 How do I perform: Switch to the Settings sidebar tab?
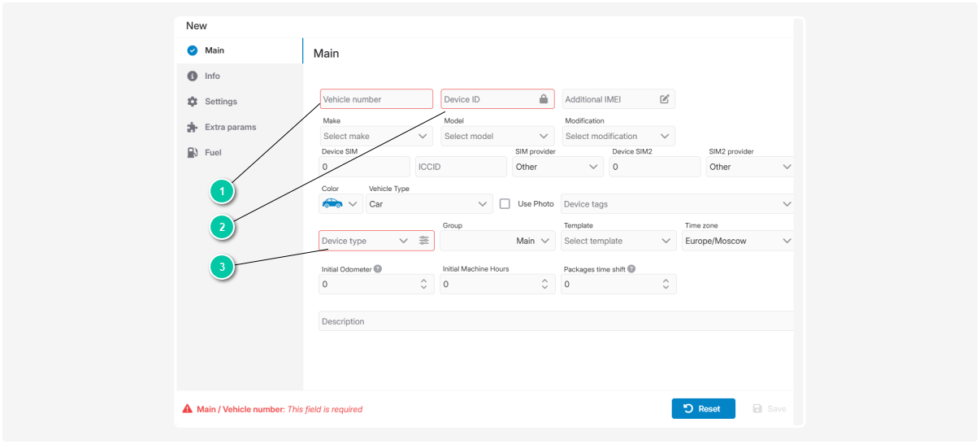click(220, 102)
